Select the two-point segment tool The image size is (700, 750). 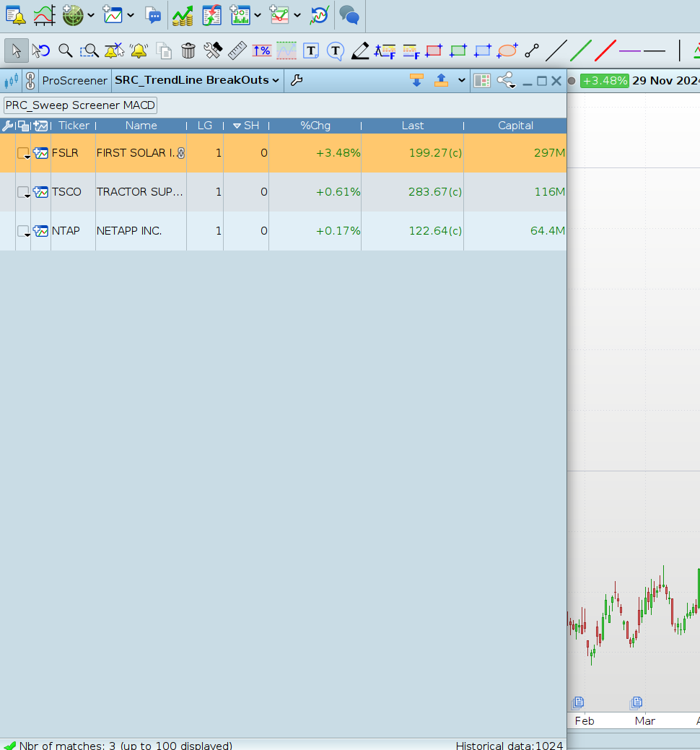[x=532, y=51]
